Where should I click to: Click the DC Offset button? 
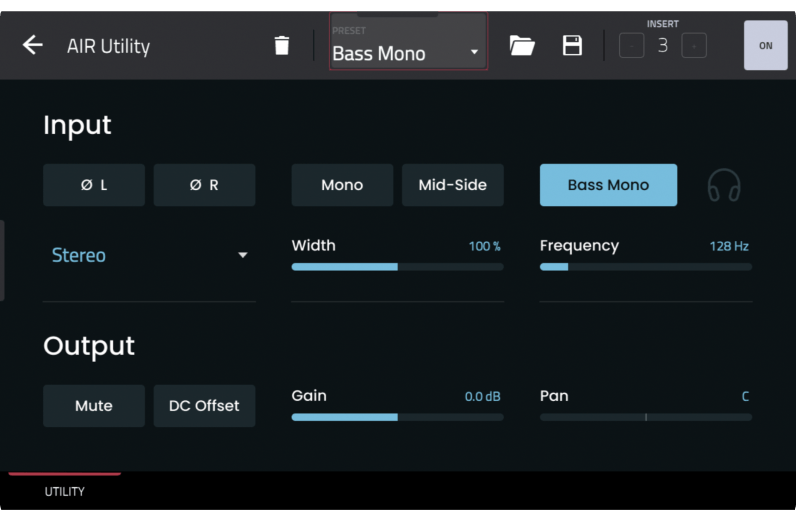point(204,406)
